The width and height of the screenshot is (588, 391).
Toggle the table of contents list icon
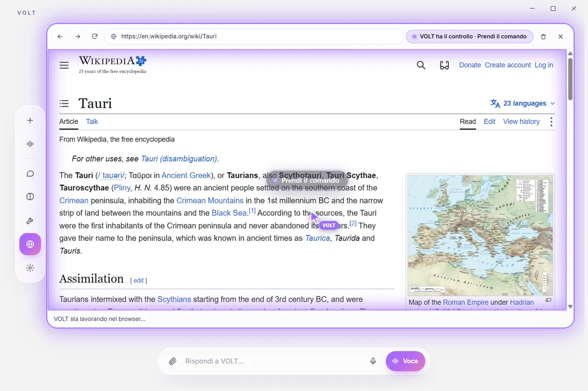point(64,104)
